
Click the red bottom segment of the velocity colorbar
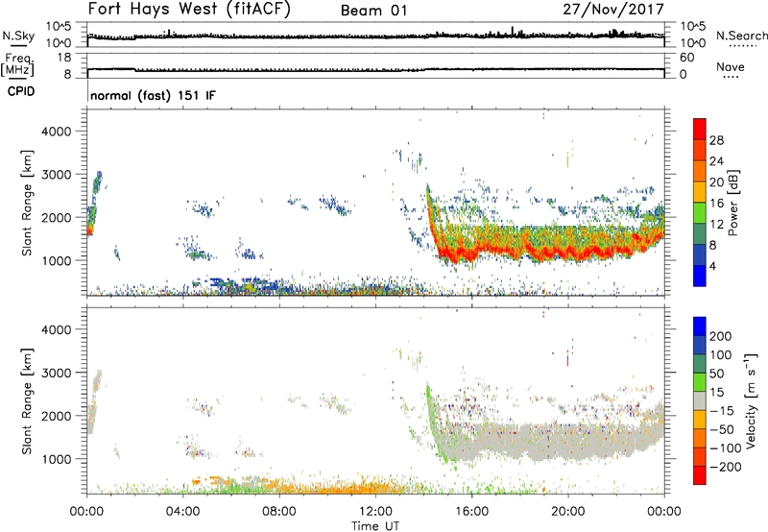pyautogui.click(x=700, y=475)
